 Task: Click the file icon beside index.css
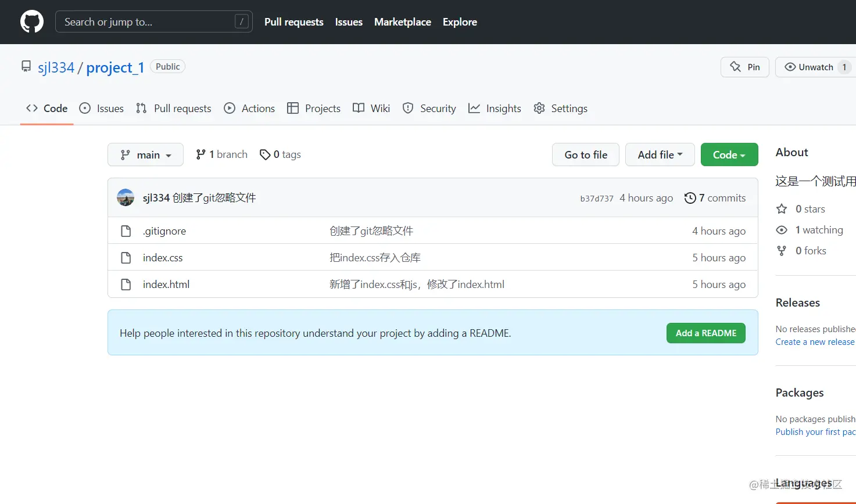(126, 258)
